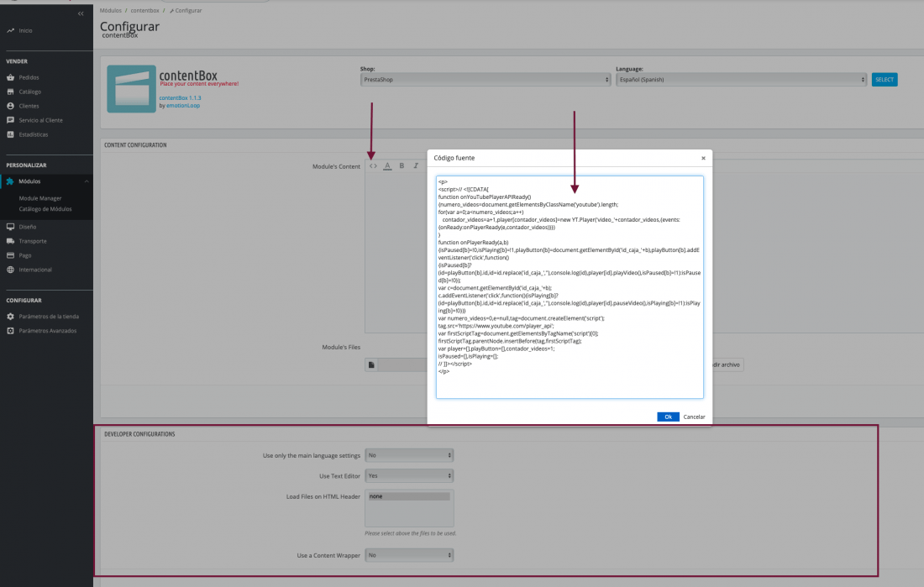Open Pago in sidebar
This screenshot has height=587, width=924.
tap(24, 255)
